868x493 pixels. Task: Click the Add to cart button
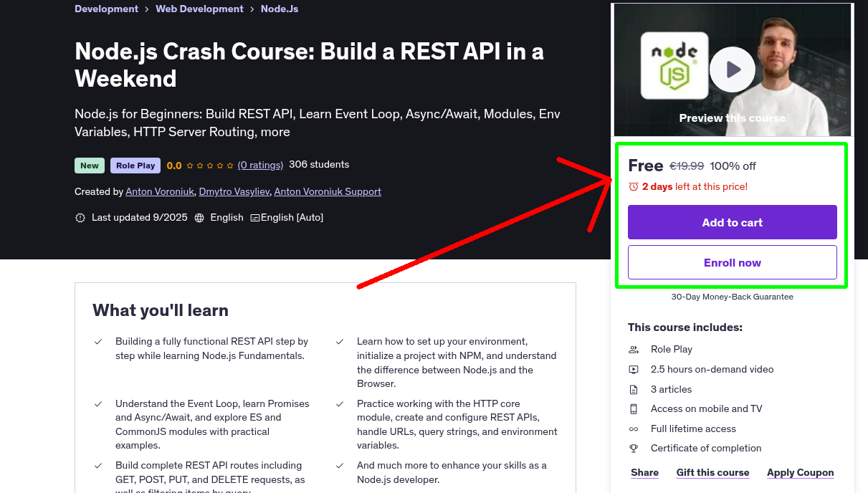point(732,222)
